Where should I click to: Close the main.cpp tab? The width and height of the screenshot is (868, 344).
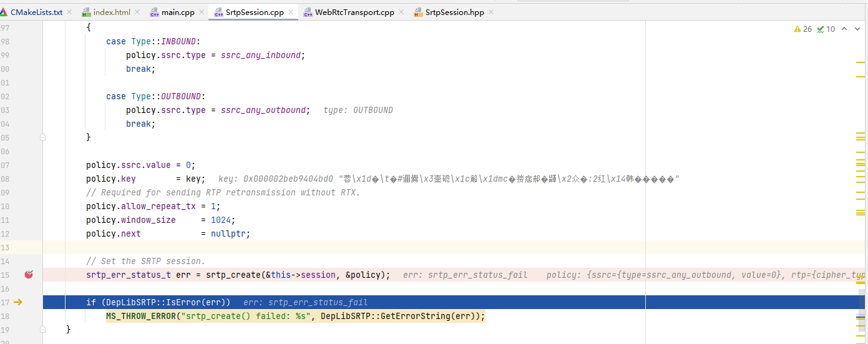coord(202,12)
